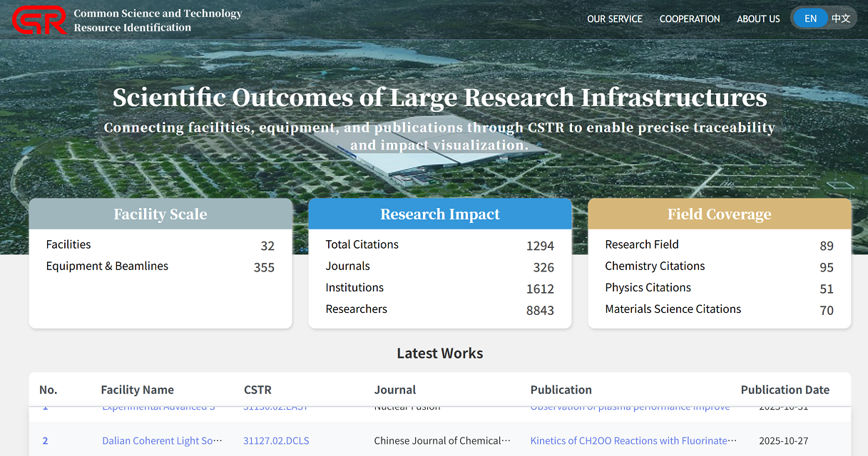Click the Facility Scale card header
This screenshot has width=868, height=456.
[x=160, y=214]
